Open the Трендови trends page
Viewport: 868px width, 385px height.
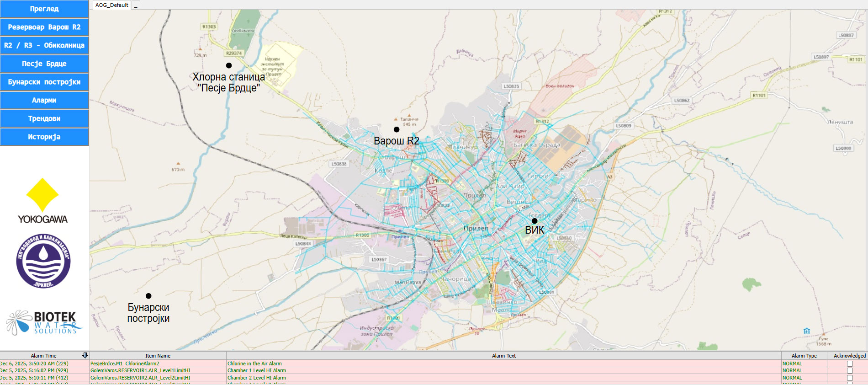(x=44, y=118)
